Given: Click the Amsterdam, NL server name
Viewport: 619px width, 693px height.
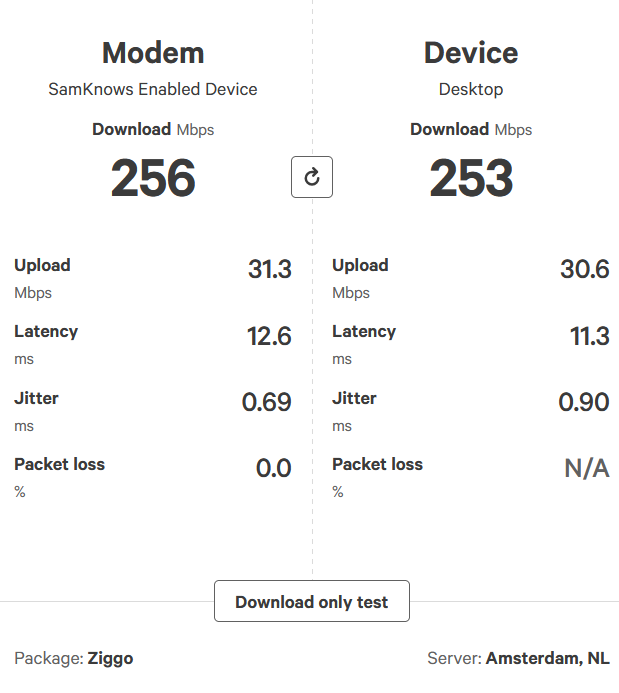Looking at the screenshot, I should [x=547, y=658].
